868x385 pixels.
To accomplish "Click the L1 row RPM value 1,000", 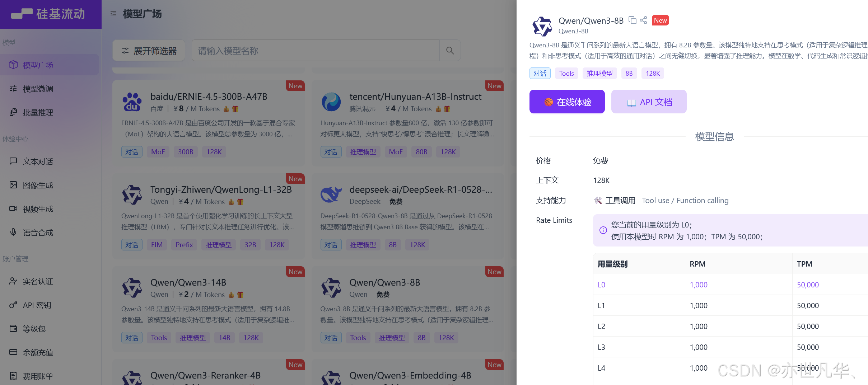I will point(699,305).
